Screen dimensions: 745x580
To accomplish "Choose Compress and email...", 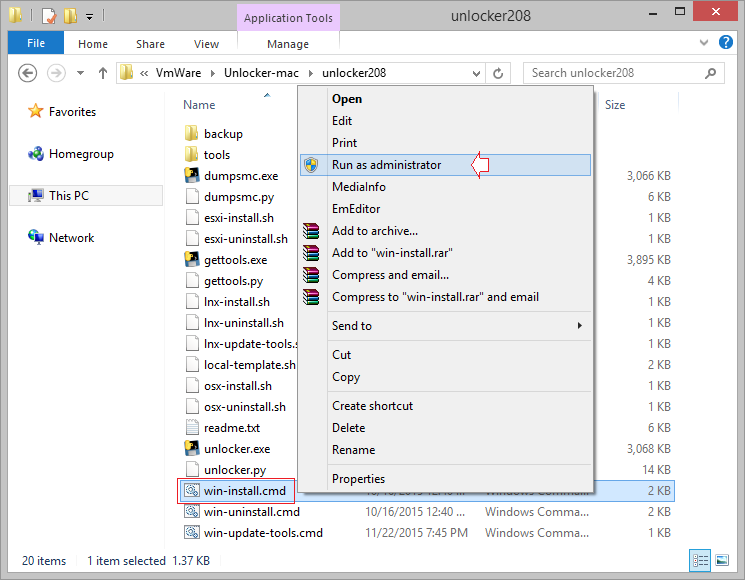I will [x=445, y=275].
